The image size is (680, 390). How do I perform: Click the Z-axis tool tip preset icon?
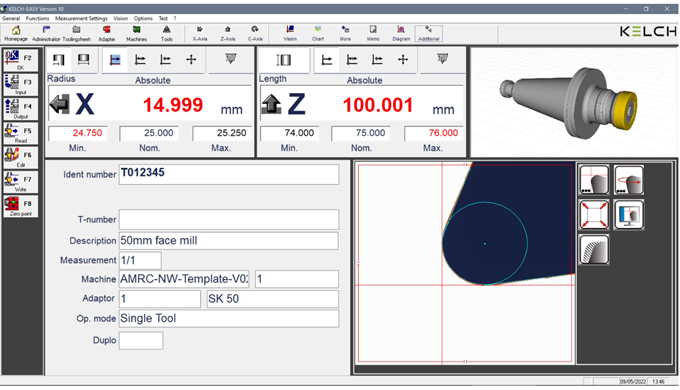tap(442, 59)
